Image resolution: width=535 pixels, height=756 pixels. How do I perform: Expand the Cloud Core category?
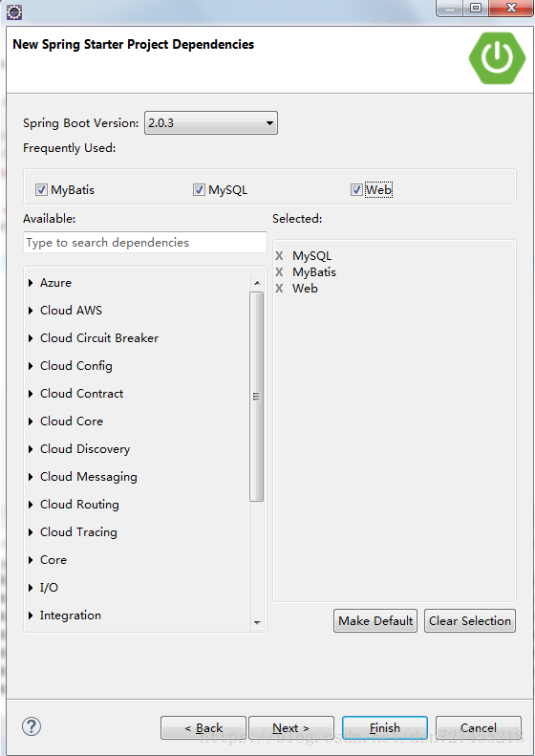31,421
